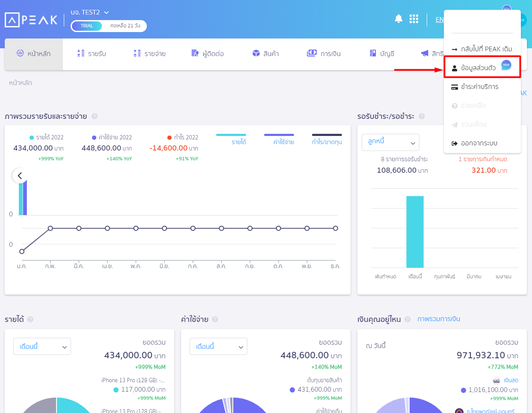Select ข้อมูลส่วนตัว menu item
The width and height of the screenshot is (532, 413).
coord(482,67)
